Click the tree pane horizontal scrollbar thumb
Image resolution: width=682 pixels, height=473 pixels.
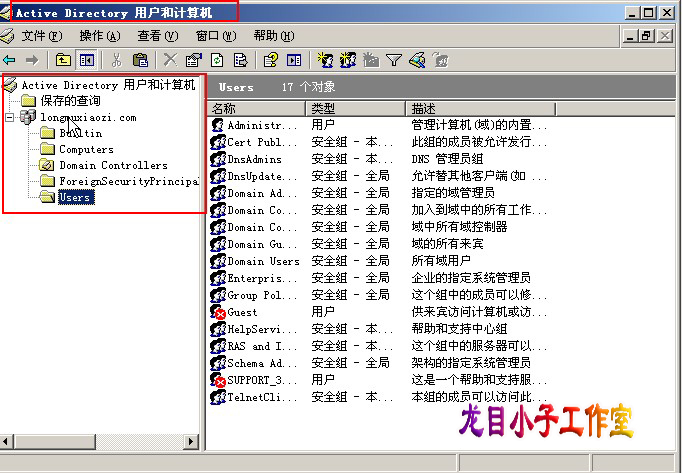pos(54,442)
